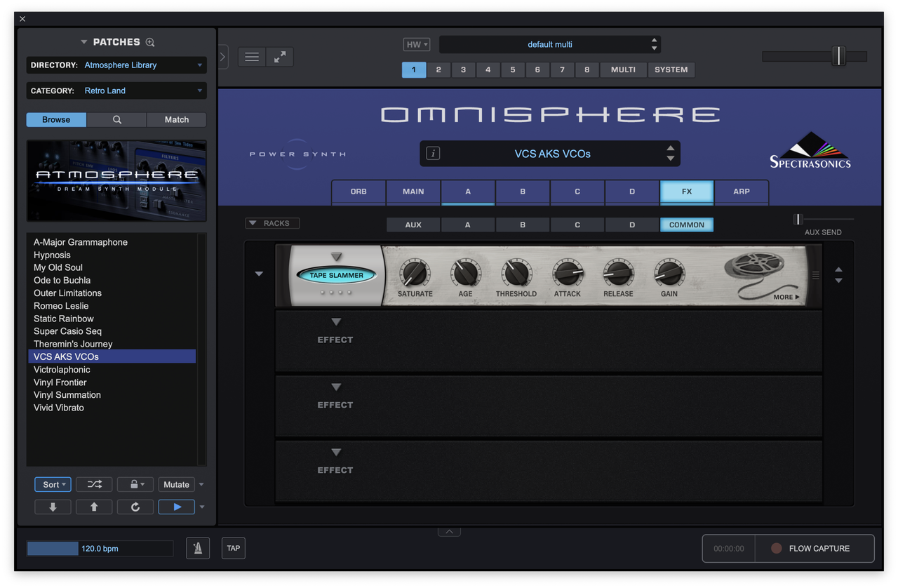Open the patch search magnifier tab
Viewport: 898px width, 588px height.
pos(117,120)
